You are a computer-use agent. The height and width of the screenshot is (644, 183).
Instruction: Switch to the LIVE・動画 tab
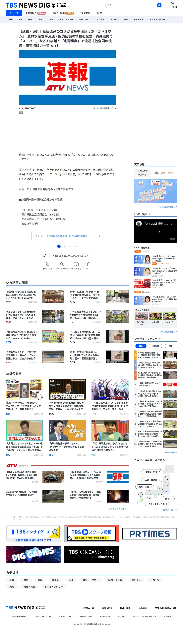[64, 13]
